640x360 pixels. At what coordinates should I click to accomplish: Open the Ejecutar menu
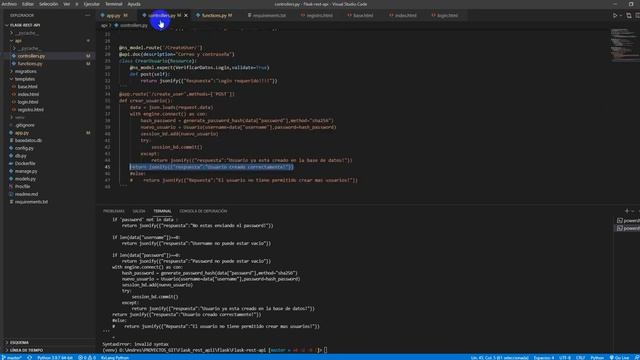point(91,4)
